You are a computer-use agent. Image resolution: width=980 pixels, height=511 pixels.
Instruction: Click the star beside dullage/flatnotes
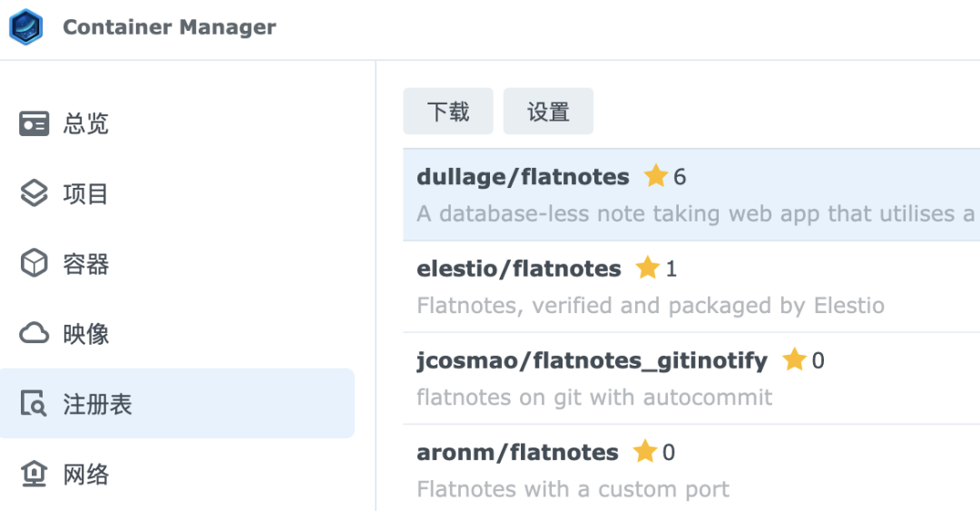(x=655, y=176)
